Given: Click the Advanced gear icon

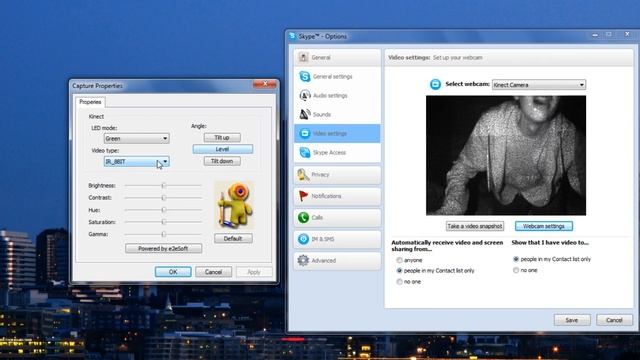Looking at the screenshot, I should click(x=303, y=260).
